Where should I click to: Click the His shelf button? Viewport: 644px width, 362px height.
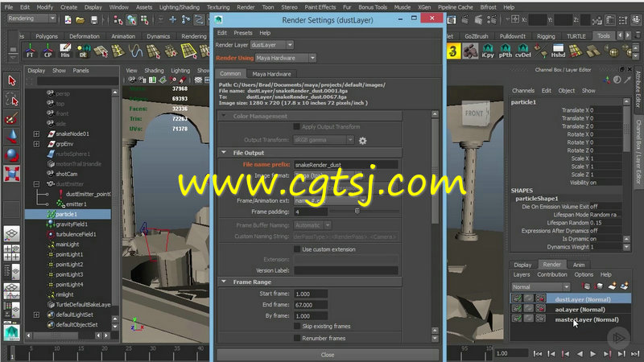tap(65, 51)
